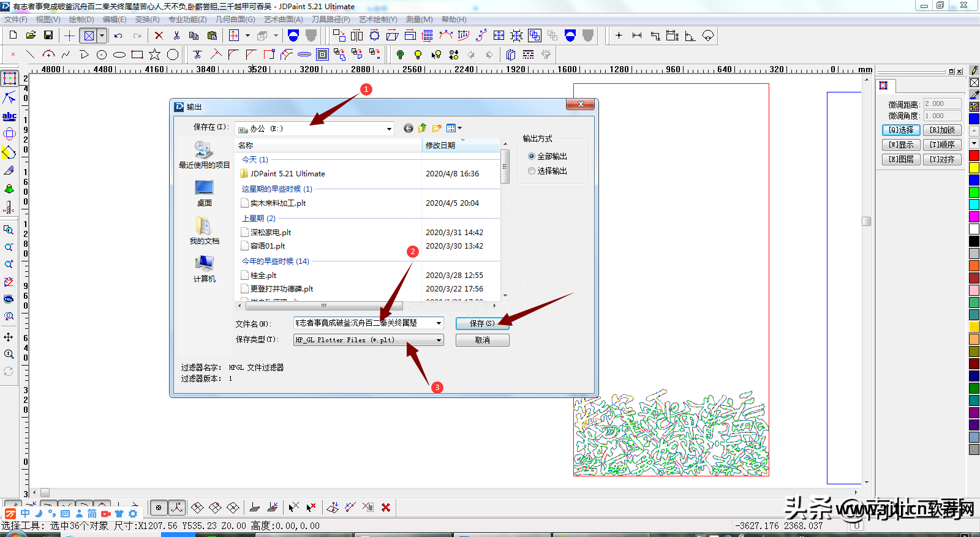Screen dimensions: 980x537
Task: Select the 选择输出 radio option
Action: [532, 171]
